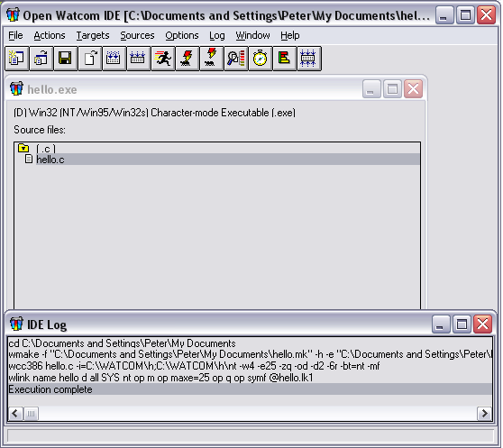Select the 'Execution complete' log line

coord(251,389)
